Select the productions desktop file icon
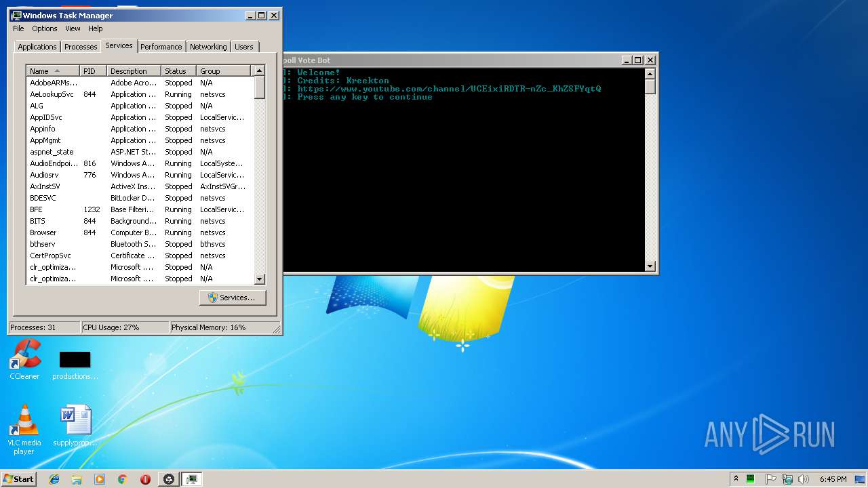 tap(75, 365)
